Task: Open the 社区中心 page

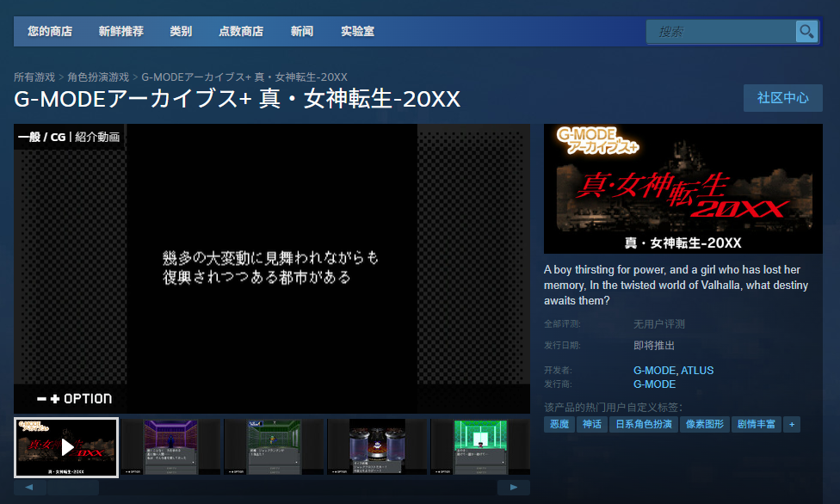Action: 782,98
